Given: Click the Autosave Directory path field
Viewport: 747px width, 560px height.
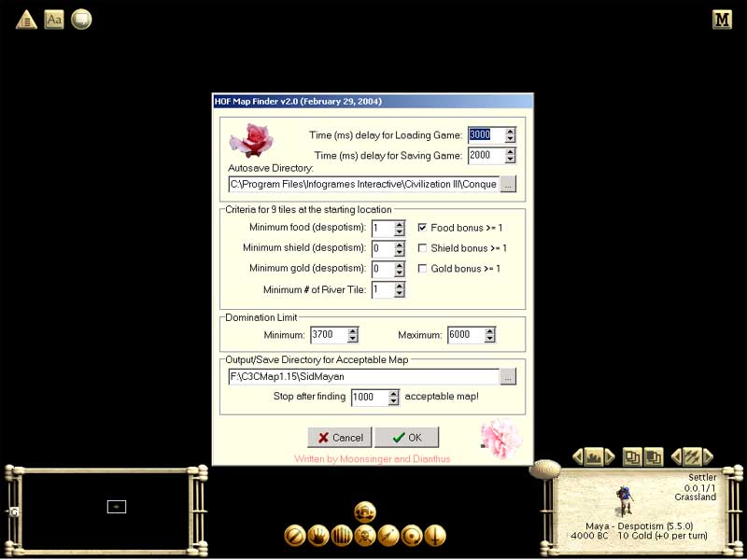Looking at the screenshot, I should (x=364, y=184).
